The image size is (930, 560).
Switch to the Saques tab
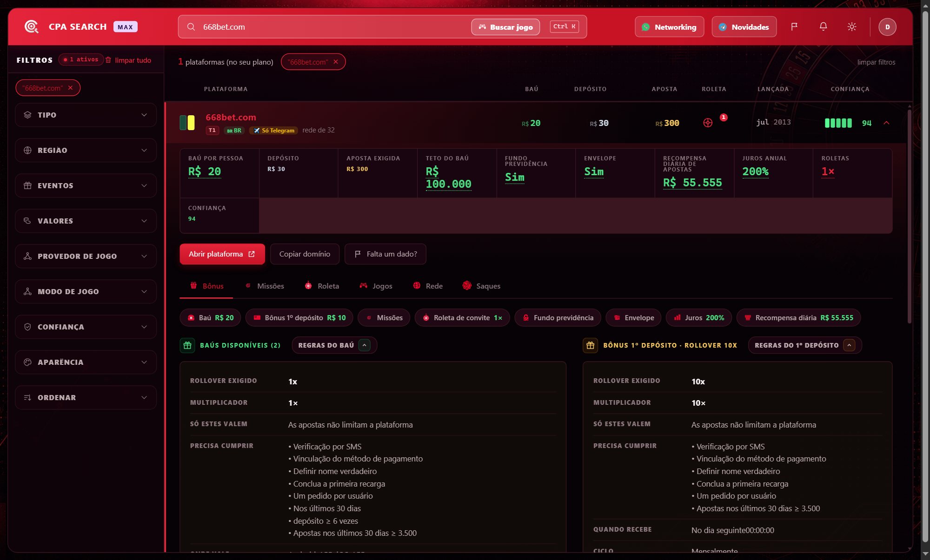482,286
